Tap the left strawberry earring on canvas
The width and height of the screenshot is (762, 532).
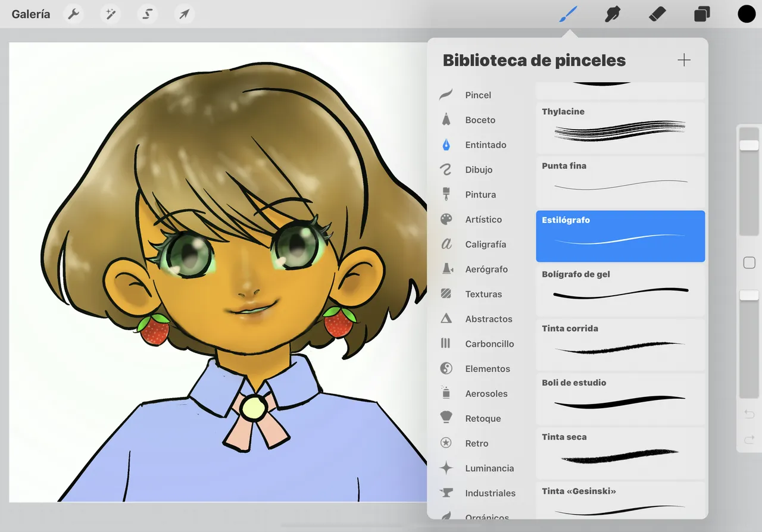(x=154, y=329)
